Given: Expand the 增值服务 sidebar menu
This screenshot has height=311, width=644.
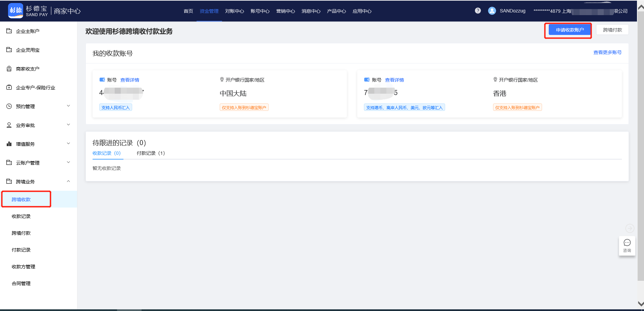Looking at the screenshot, I should coord(68,144).
